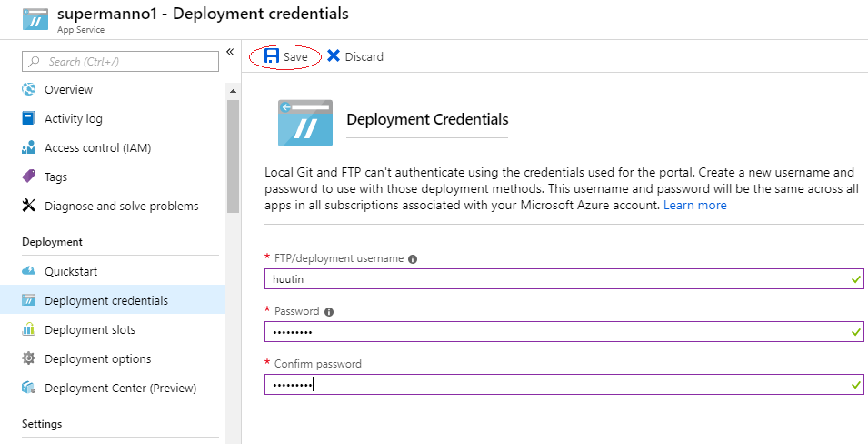Click the Deployment credentials sidebar icon
This screenshot has height=444, width=868.
pyautogui.click(x=28, y=300)
